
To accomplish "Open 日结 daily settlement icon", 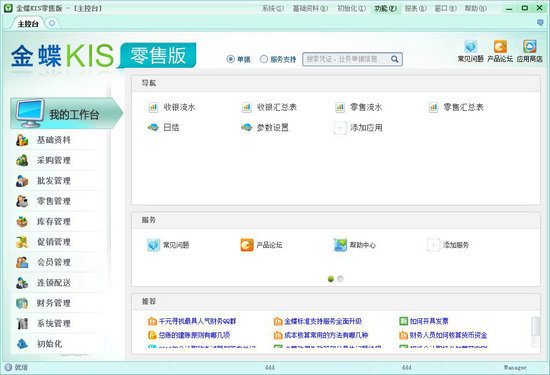I will point(153,127).
